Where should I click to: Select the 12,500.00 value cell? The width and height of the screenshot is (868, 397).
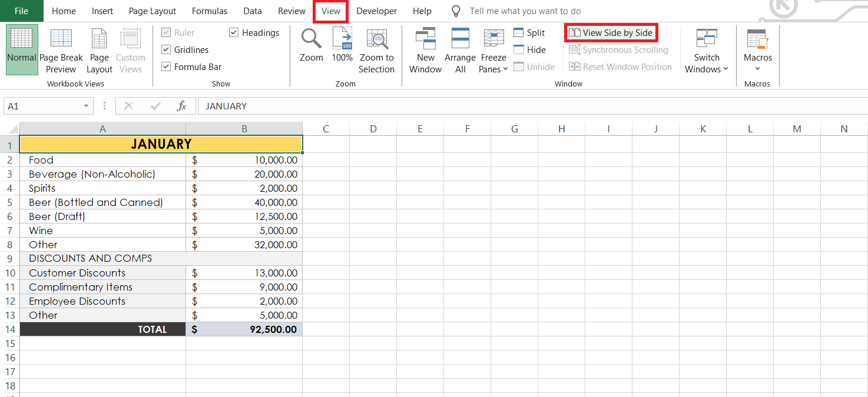[x=244, y=216]
